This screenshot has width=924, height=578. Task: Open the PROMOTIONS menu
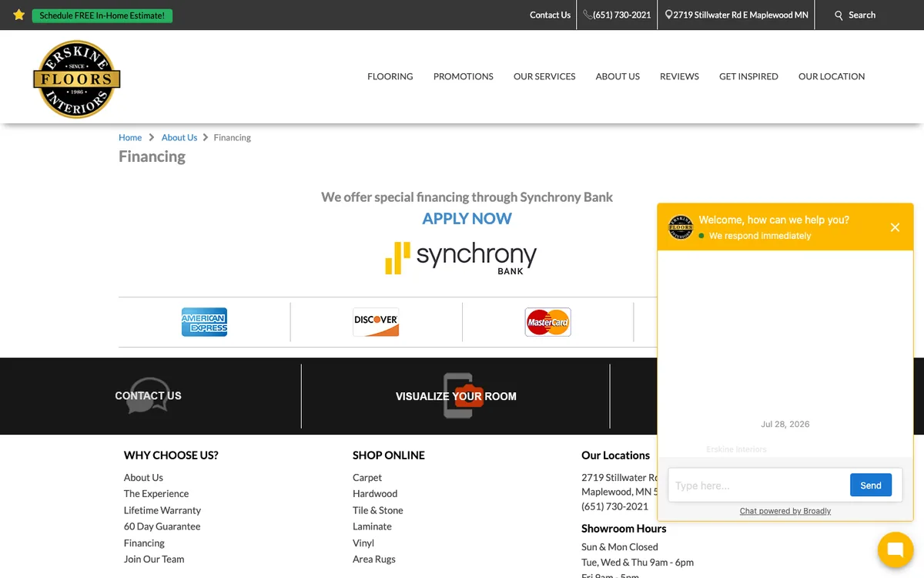click(464, 76)
